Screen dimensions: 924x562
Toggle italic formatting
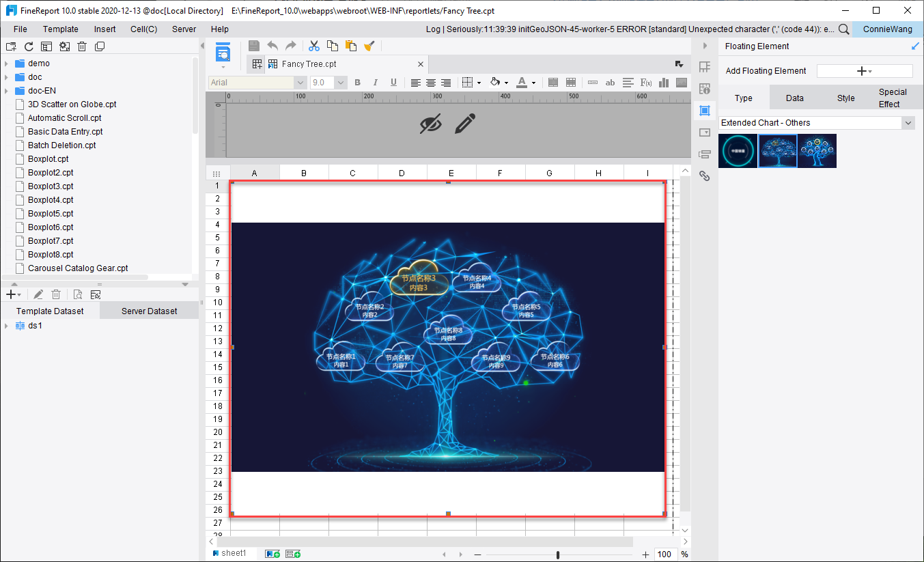375,83
